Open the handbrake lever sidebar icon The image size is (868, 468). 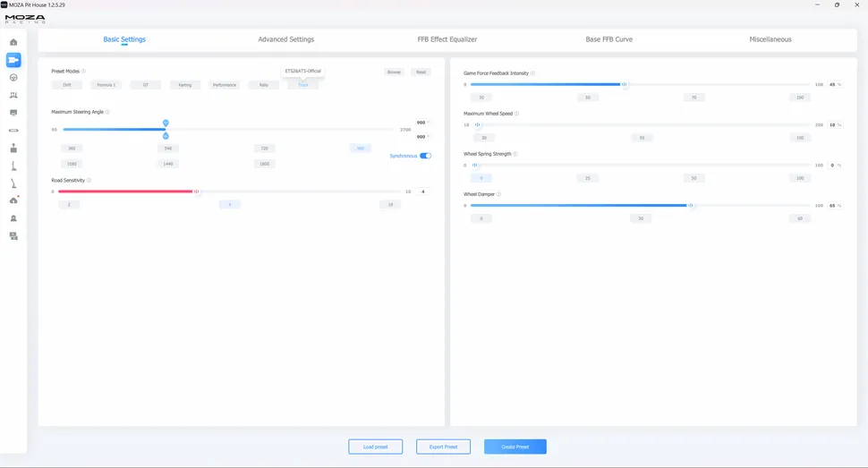[13, 183]
